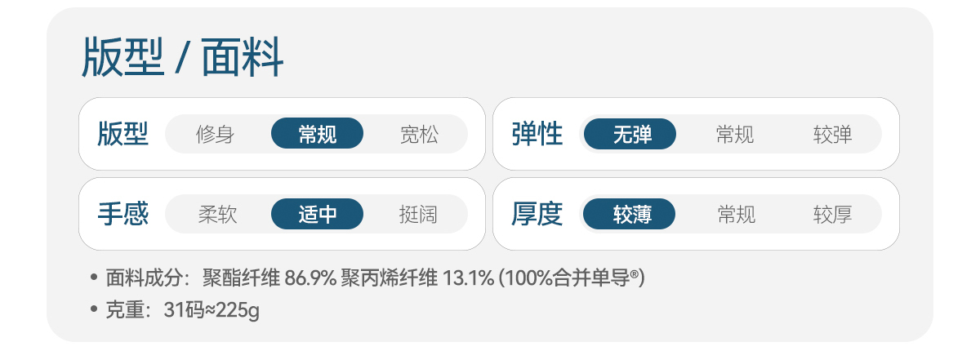Choose 常规 in the 厚度 row
This screenshot has width=980, height=351.
click(736, 215)
